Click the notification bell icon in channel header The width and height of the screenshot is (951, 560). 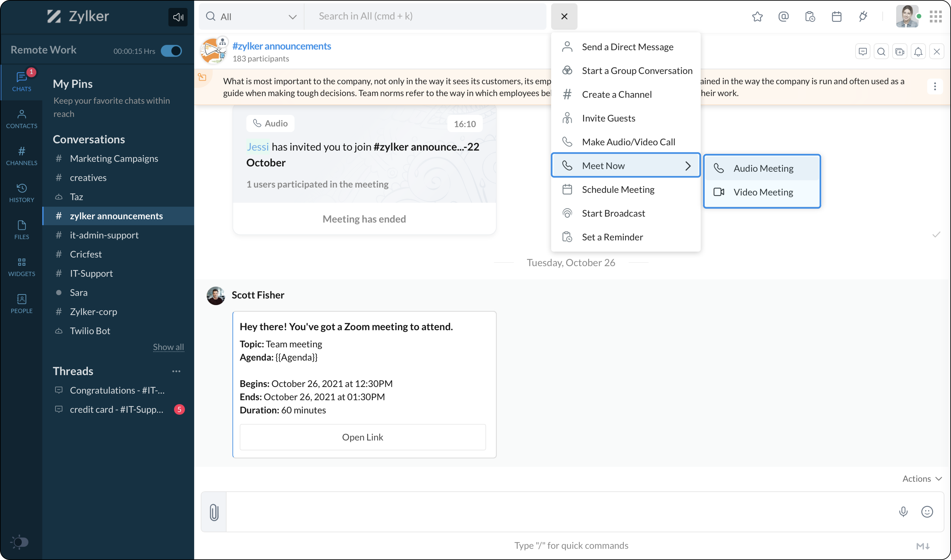click(918, 52)
